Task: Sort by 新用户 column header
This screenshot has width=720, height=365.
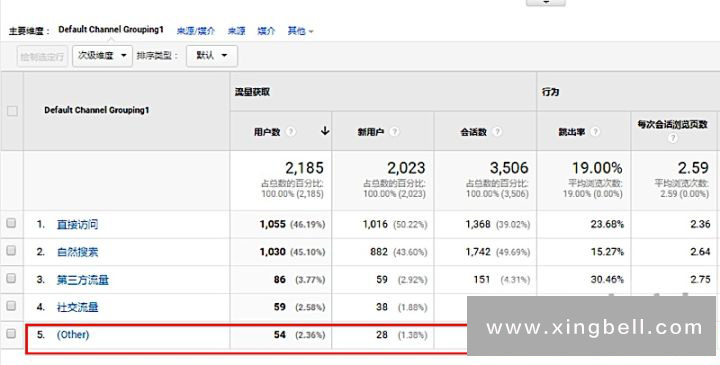Action: (371, 132)
